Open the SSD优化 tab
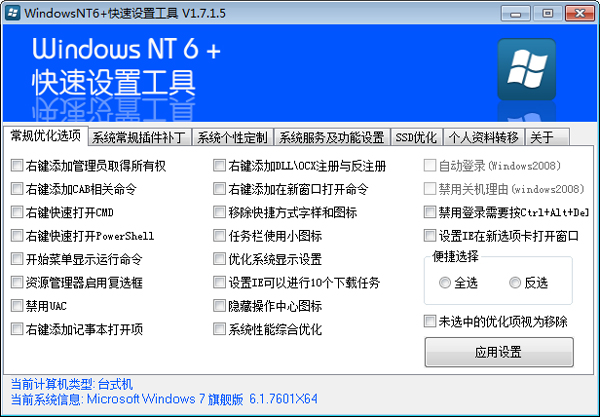The width and height of the screenshot is (600, 417). [x=416, y=137]
